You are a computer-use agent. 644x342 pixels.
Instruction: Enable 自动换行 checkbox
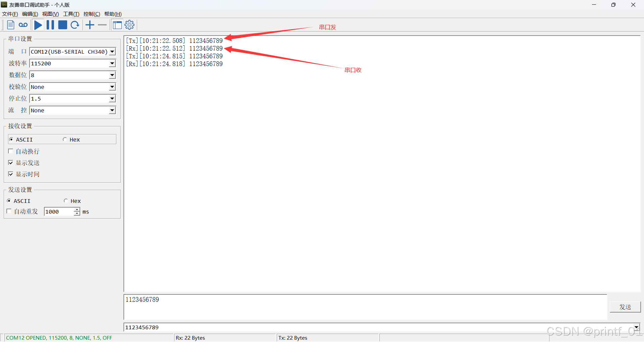click(x=24, y=151)
